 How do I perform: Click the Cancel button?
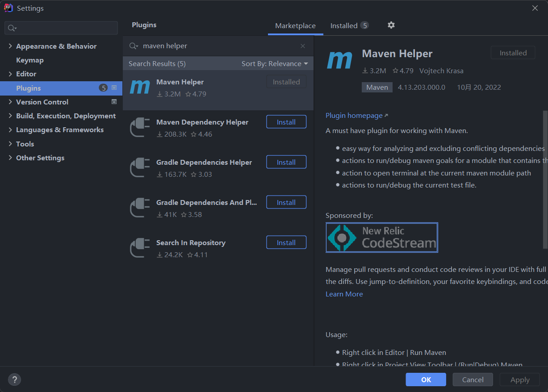473,379
